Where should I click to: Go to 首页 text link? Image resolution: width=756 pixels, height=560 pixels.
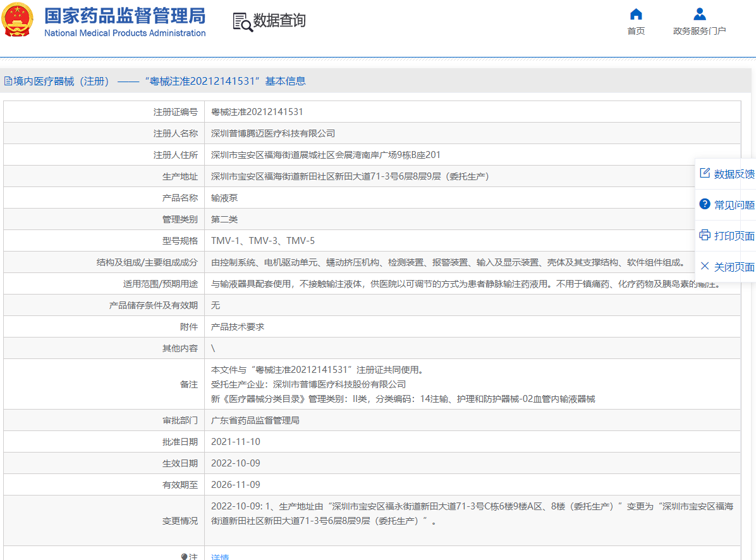tap(636, 31)
